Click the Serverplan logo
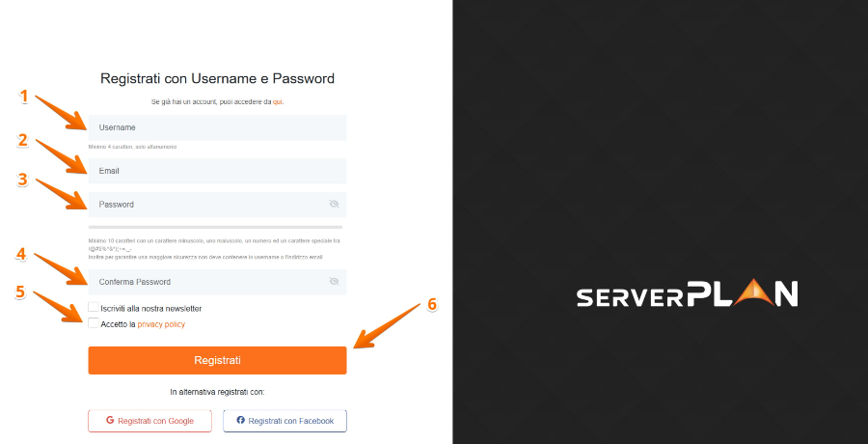Image resolution: width=868 pixels, height=444 pixels. pos(687,294)
